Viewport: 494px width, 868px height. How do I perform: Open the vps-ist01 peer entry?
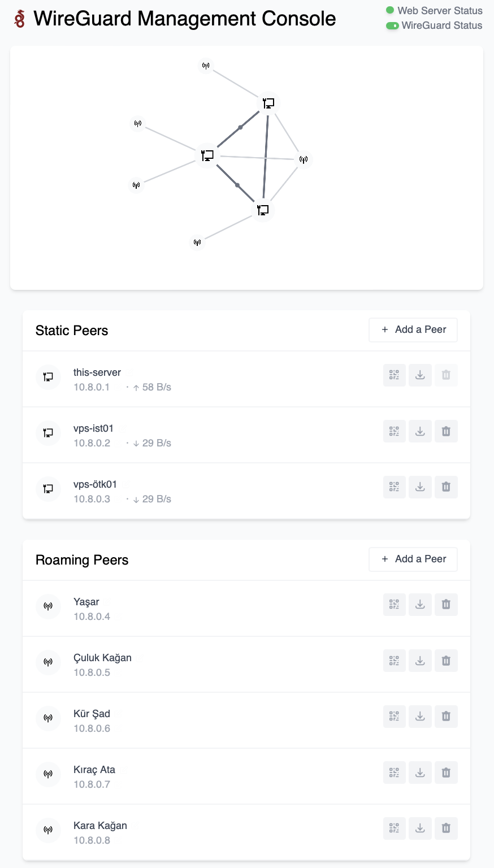tap(93, 429)
